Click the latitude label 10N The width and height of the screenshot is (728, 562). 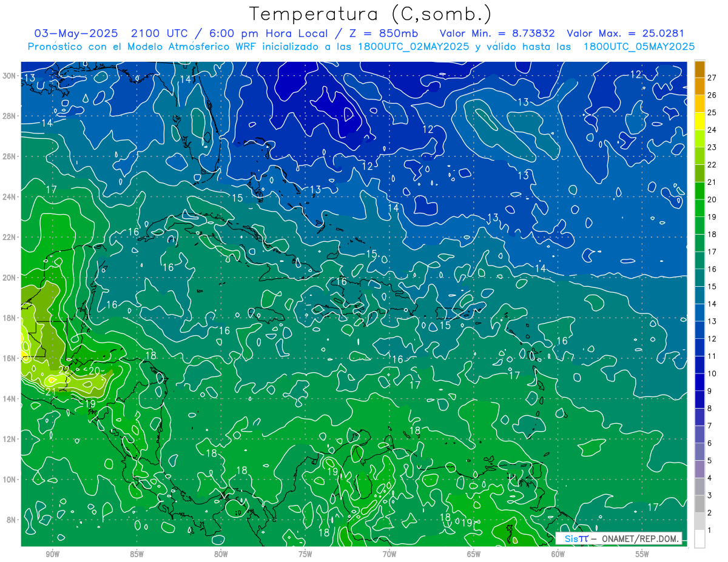click(x=8, y=480)
